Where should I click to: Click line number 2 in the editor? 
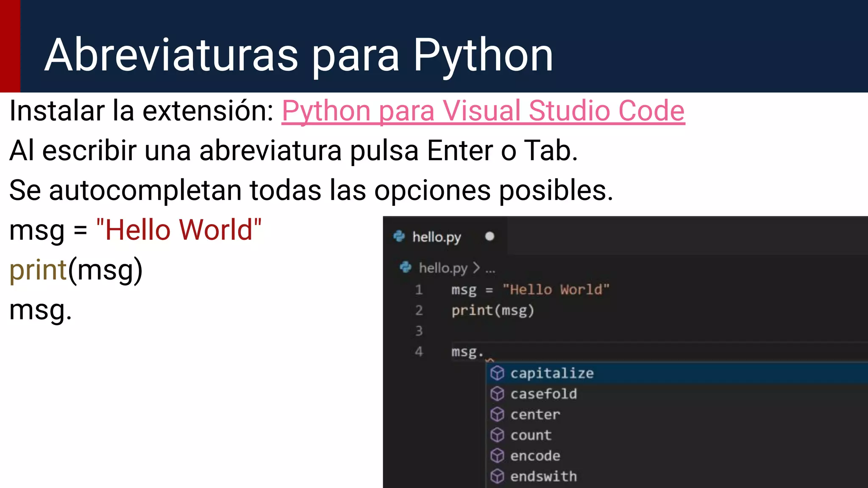pos(419,311)
